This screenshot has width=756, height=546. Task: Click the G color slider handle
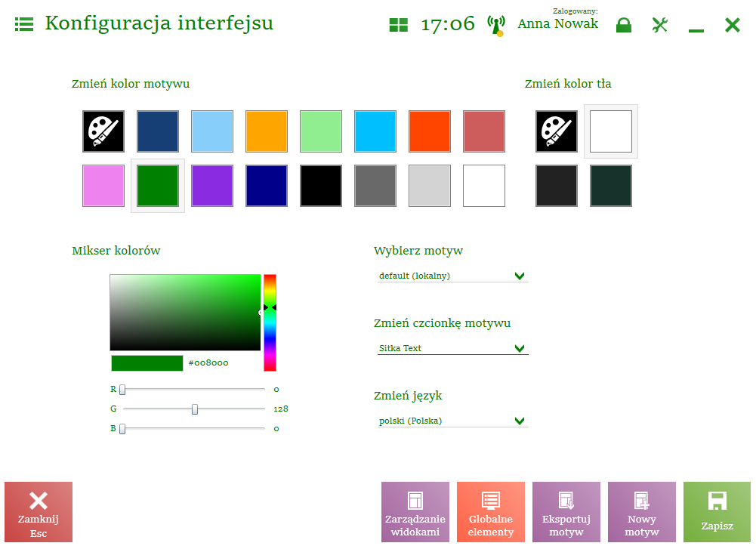(x=195, y=409)
